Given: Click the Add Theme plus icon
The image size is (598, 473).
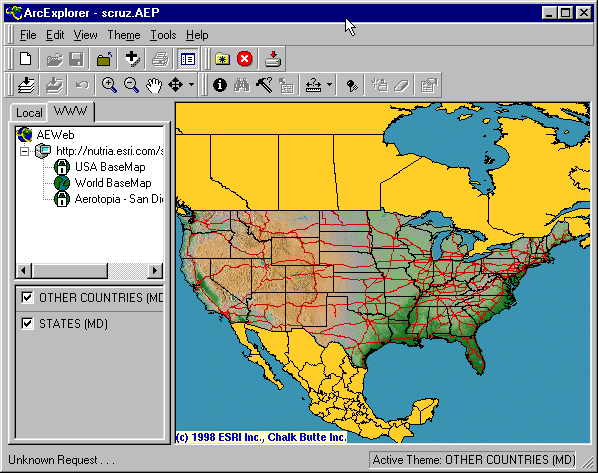Looking at the screenshot, I should pyautogui.click(x=132, y=59).
